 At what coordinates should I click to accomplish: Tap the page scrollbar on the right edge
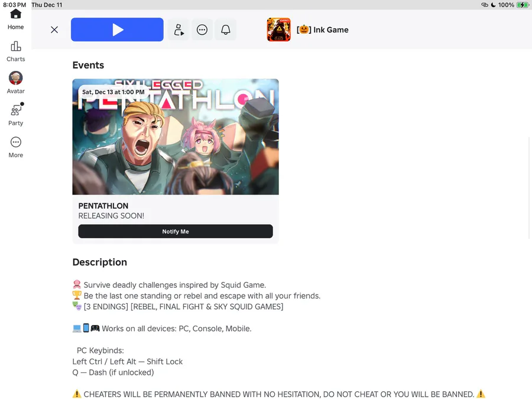coord(530,187)
